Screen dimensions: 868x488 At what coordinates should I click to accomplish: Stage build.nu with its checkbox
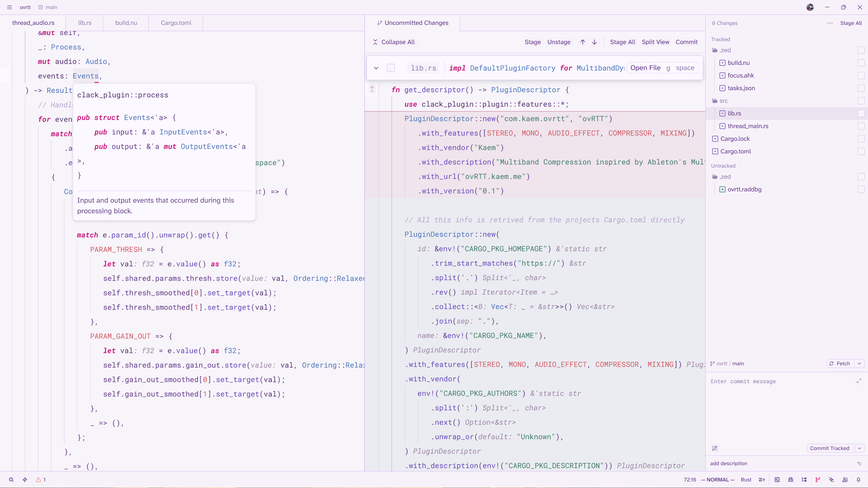click(861, 63)
